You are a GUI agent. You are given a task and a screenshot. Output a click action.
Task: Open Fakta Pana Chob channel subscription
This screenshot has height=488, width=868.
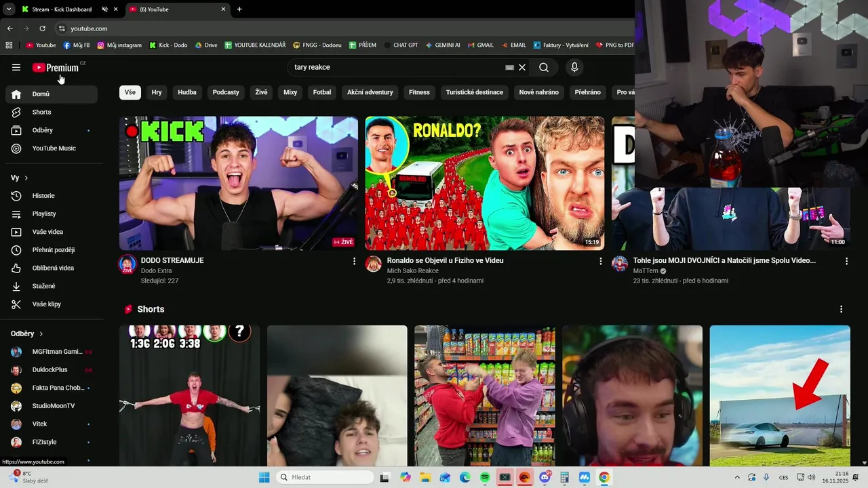(52, 388)
